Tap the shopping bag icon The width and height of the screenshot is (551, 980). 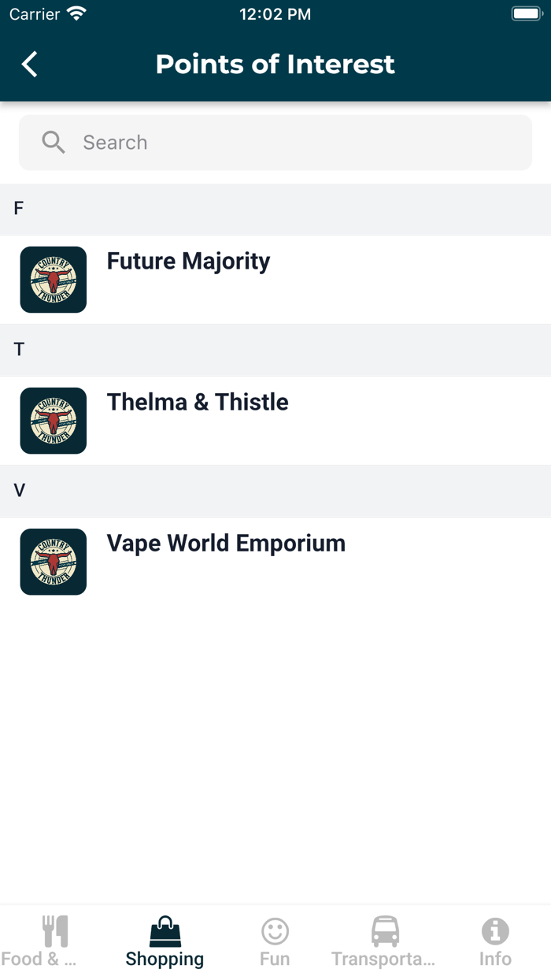tap(165, 931)
